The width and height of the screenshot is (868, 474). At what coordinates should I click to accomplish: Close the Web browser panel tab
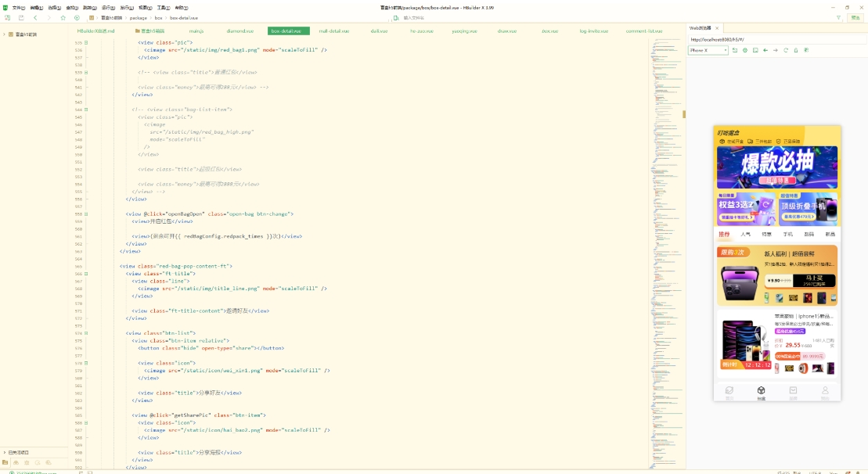pyautogui.click(x=717, y=28)
